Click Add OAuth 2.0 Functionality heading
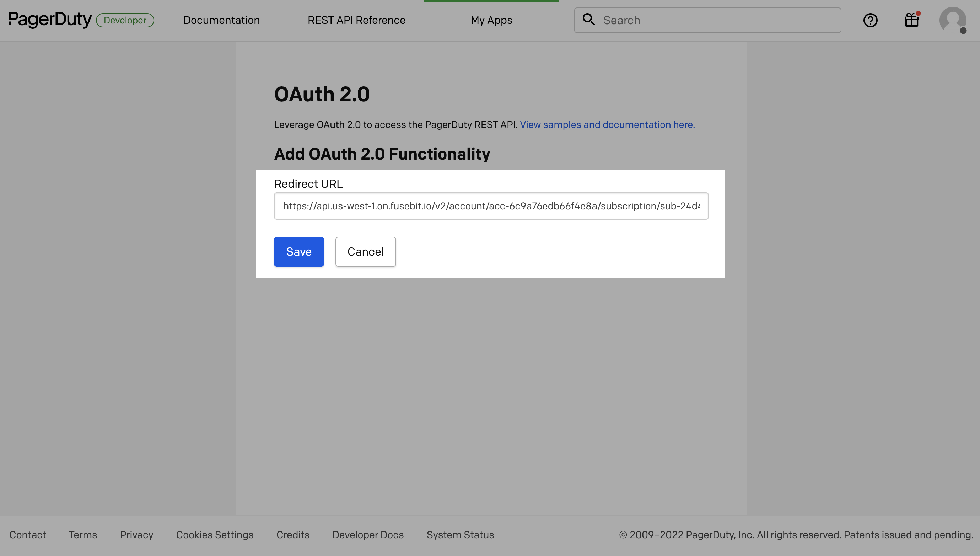This screenshot has width=980, height=556. 382,154
